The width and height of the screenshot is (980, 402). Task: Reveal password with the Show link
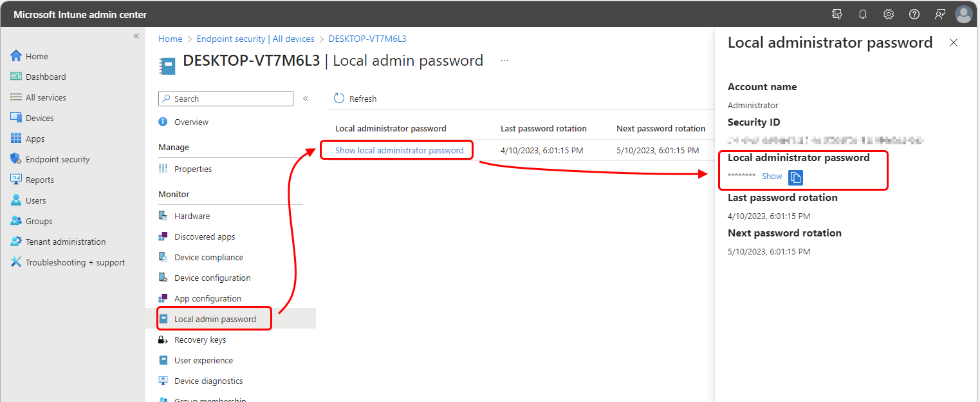(772, 176)
